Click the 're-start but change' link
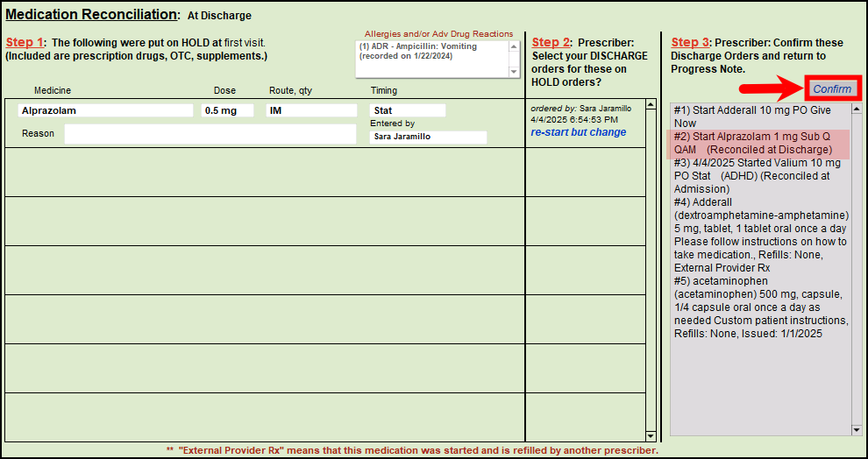The image size is (868, 459). 578,132
